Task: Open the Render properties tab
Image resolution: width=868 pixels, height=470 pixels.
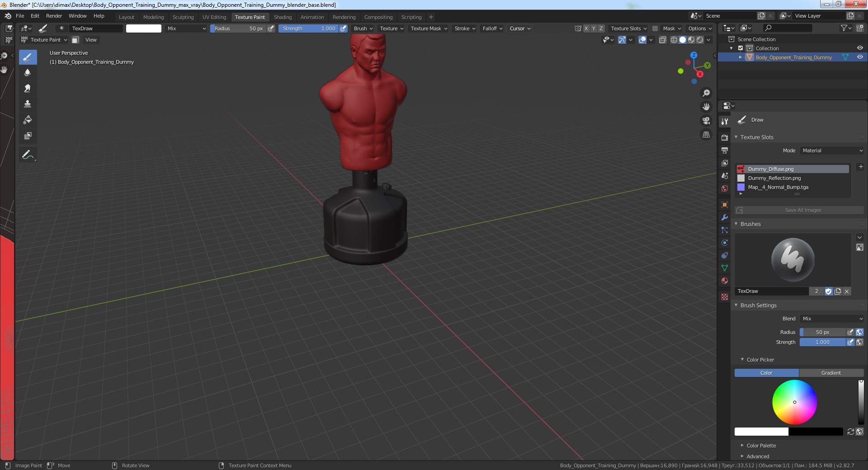Action: tap(725, 137)
